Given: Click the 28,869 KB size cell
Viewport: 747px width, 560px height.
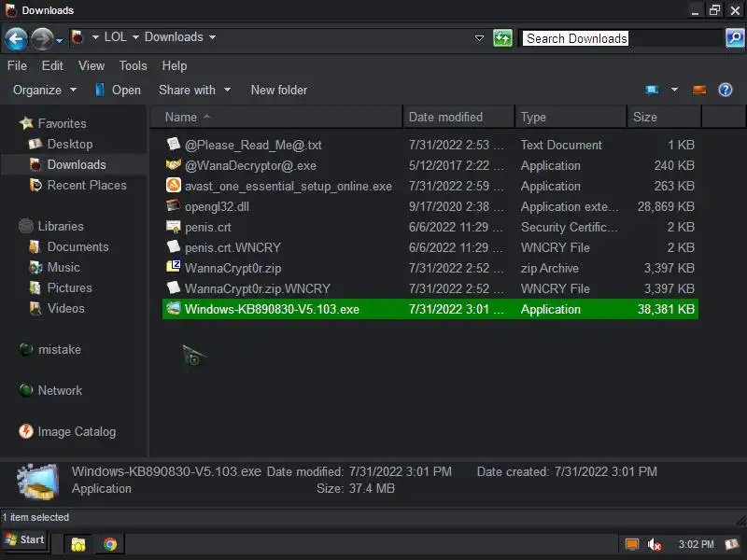Looking at the screenshot, I should point(666,206).
